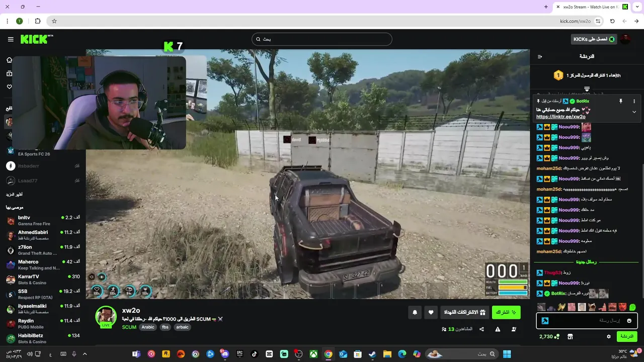This screenshot has width=644, height=362.
Task: Open bnltv recommended channel
Action: point(43,220)
